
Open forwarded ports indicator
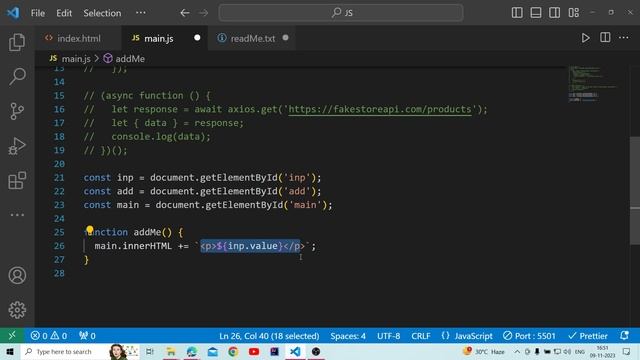87,336
